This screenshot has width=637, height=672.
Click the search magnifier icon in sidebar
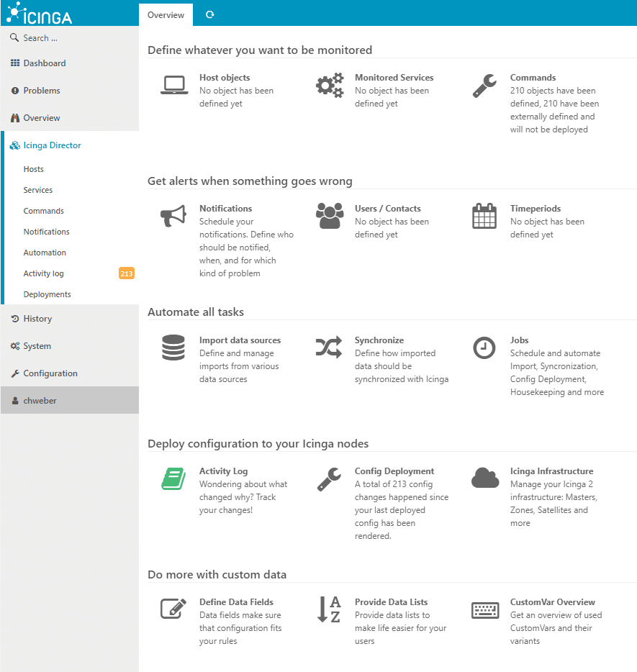(x=14, y=37)
